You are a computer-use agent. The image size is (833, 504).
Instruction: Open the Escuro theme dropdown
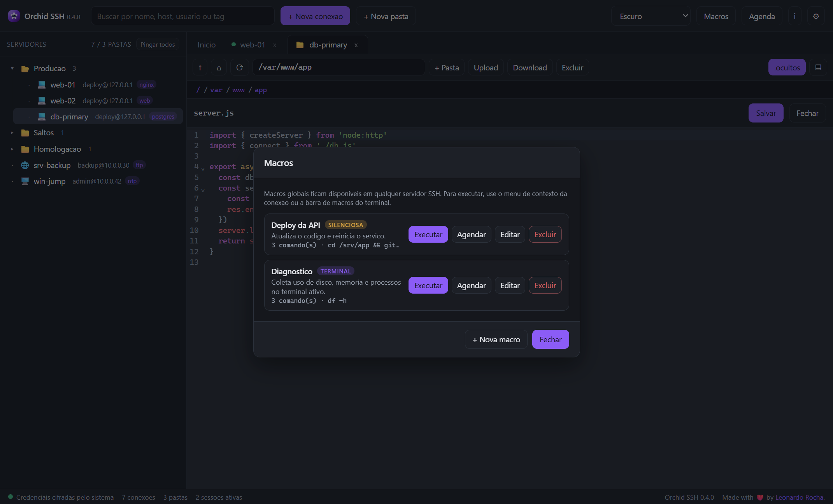(x=651, y=16)
